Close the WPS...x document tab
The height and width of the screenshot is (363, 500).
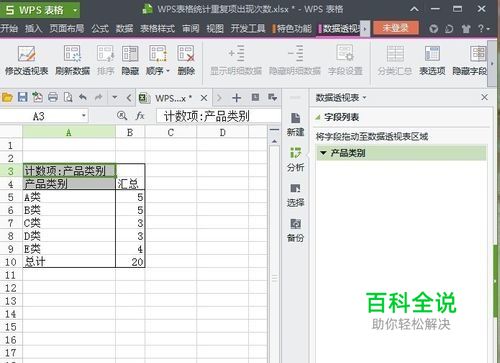[204, 98]
